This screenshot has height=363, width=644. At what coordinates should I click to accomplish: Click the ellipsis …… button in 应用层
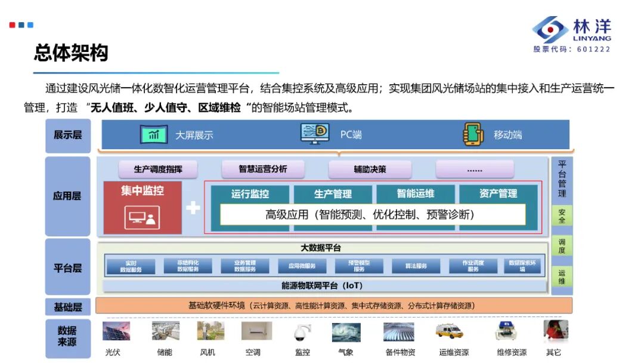[x=475, y=169]
